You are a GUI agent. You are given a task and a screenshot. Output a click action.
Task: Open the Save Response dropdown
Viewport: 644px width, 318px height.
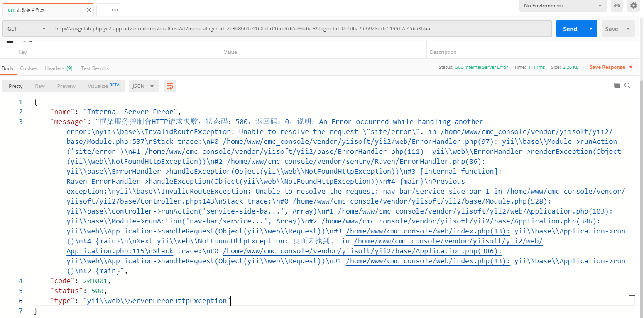611,67
